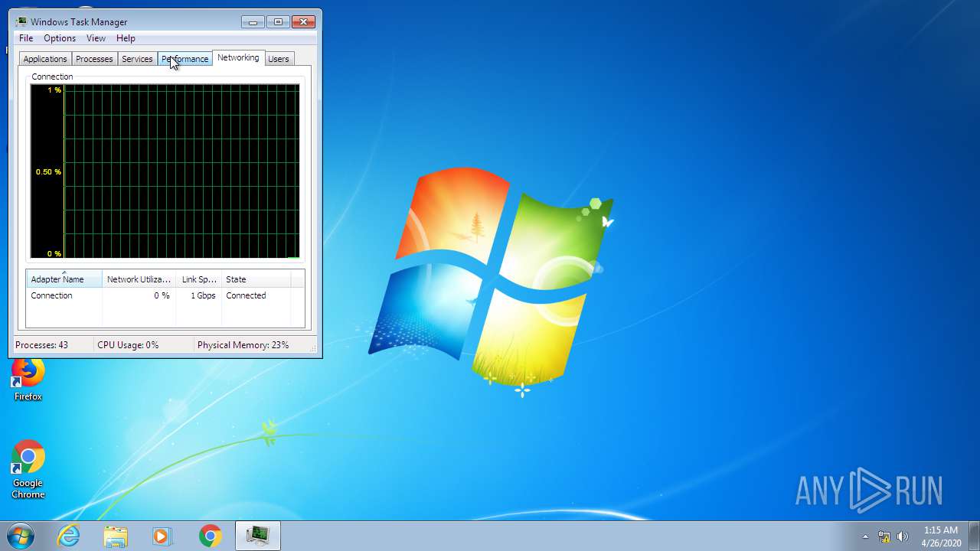Click the 1 Gbps link speed value
The height and width of the screenshot is (551, 980).
(203, 295)
